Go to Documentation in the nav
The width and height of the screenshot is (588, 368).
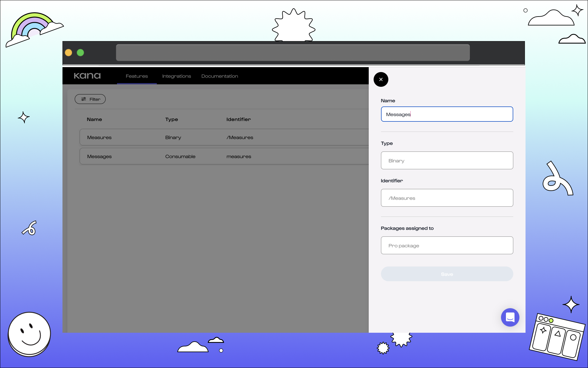pyautogui.click(x=220, y=76)
